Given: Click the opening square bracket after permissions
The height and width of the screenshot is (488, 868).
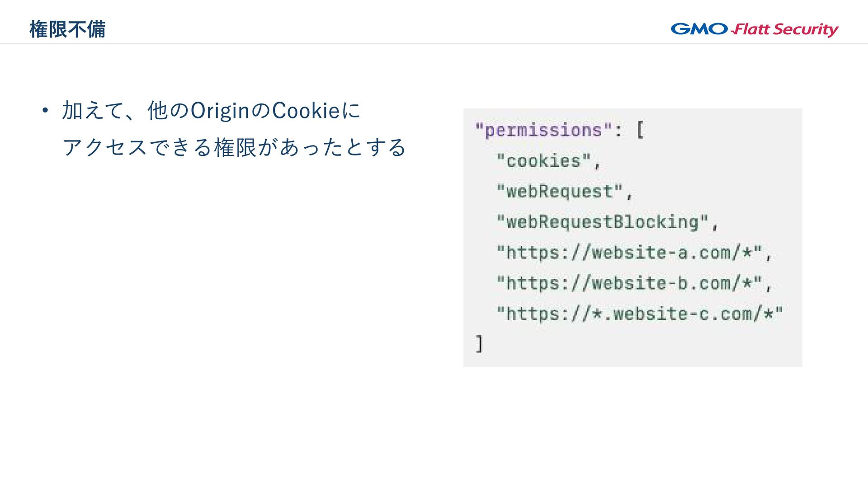Looking at the screenshot, I should 640,130.
